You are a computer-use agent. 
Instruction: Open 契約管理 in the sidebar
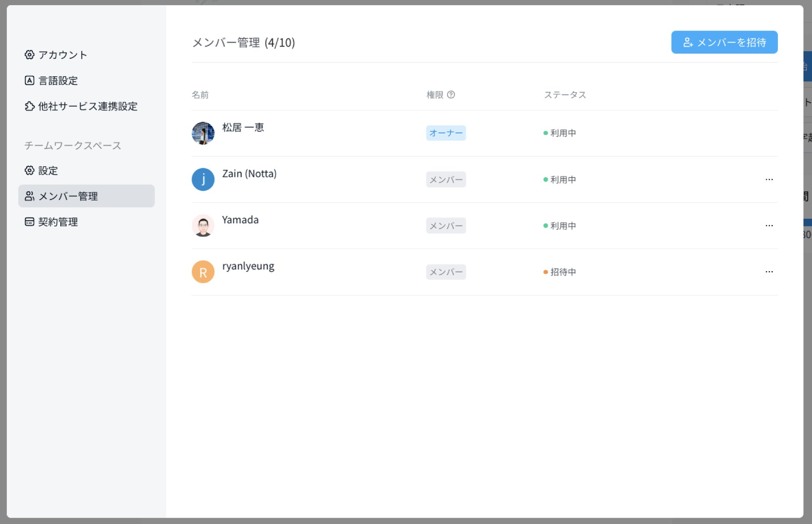(58, 222)
